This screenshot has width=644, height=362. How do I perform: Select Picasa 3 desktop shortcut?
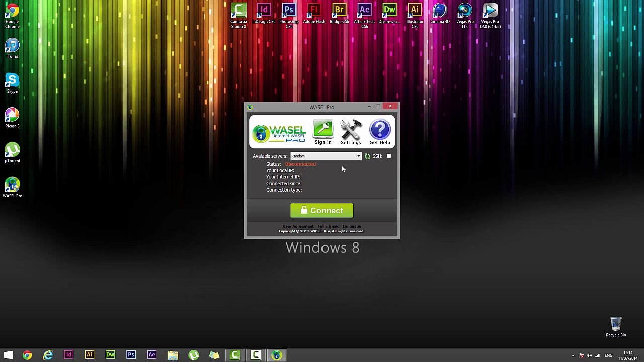coord(12,118)
